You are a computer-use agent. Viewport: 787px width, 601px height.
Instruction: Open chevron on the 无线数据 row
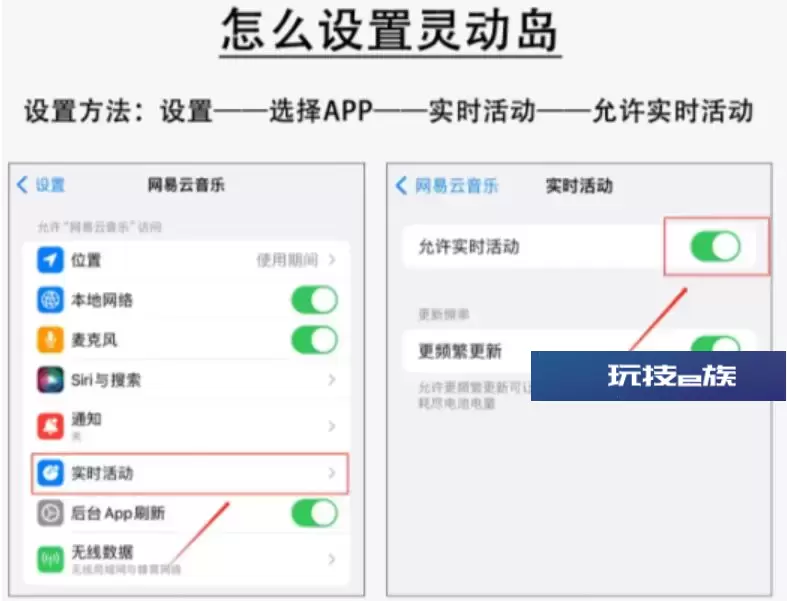332,559
